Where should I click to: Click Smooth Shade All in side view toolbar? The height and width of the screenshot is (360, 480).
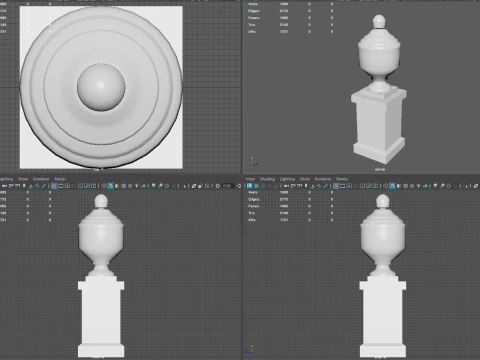click(x=392, y=186)
